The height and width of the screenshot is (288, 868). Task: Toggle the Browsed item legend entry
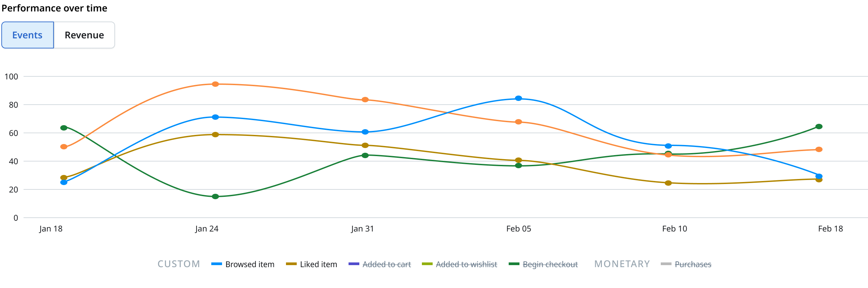click(243, 264)
